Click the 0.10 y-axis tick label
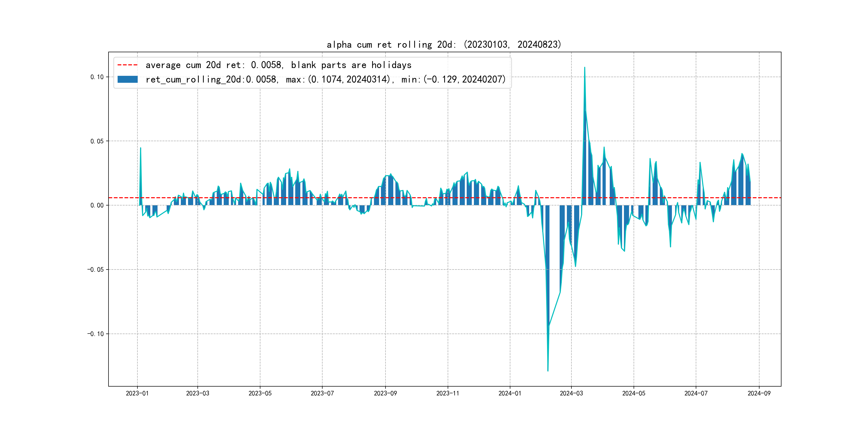The width and height of the screenshot is (868, 434). point(97,77)
